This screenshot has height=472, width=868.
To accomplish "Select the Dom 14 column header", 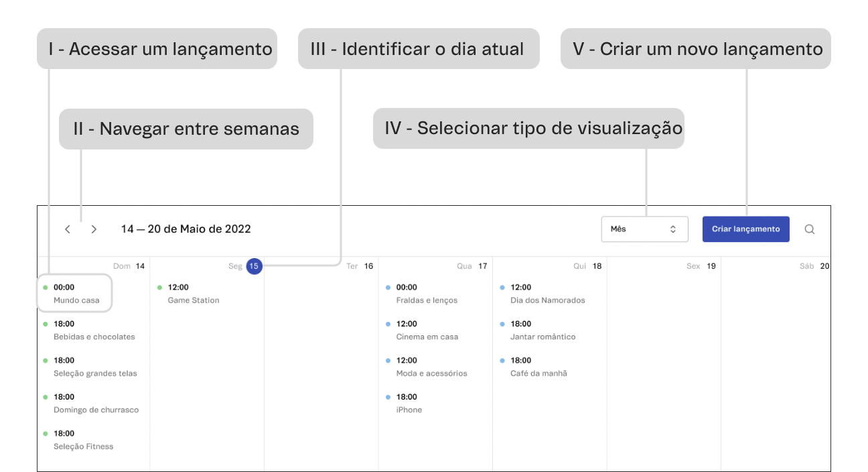I will [129, 265].
